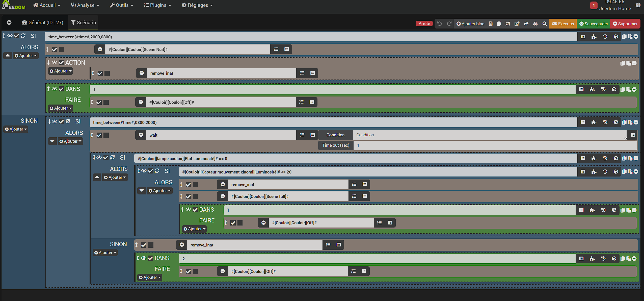Click the share arrow export icon
The width and height of the screenshot is (644, 301).
(x=526, y=23)
